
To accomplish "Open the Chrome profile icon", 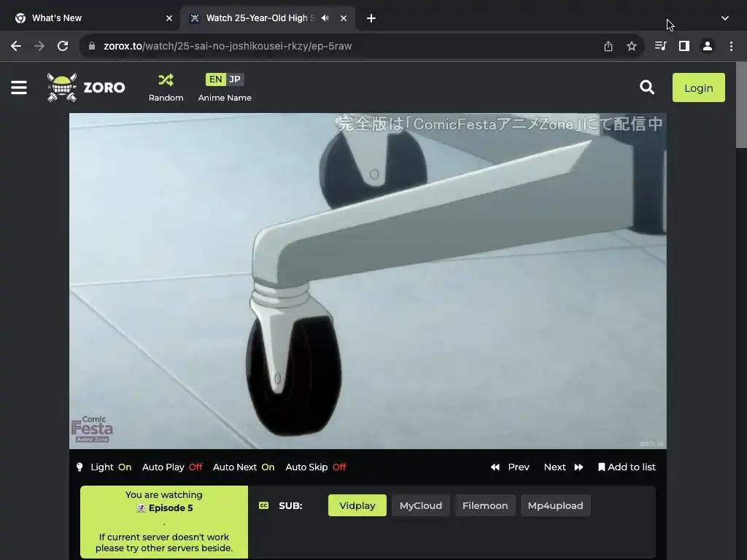I will click(708, 46).
